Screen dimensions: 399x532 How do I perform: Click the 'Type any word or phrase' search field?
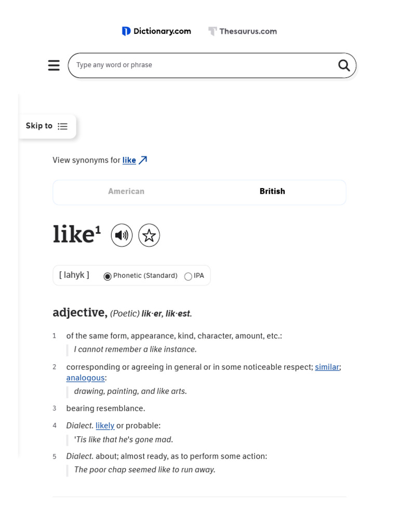point(203,65)
